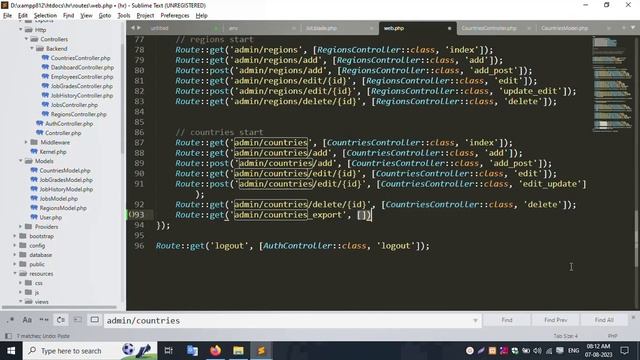Open User.php in sidebar
The height and width of the screenshot is (360, 640).
click(x=51, y=218)
